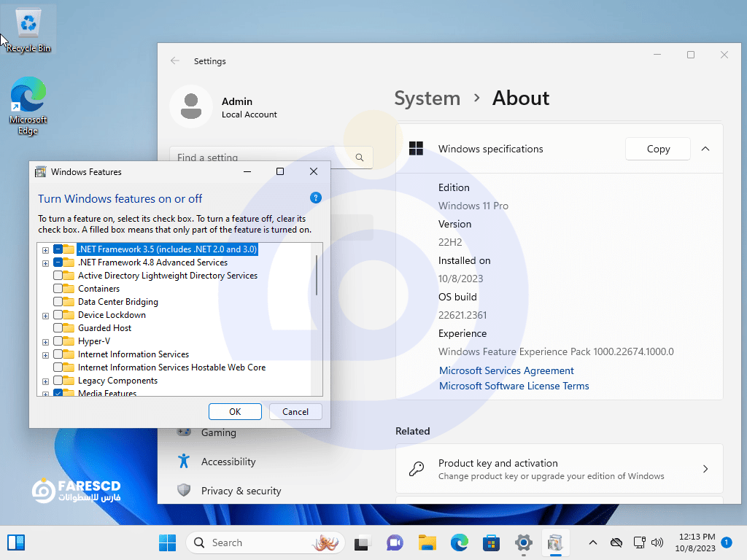This screenshot has height=560, width=747.
Task: Click the Privacy & security shield icon
Action: [x=184, y=491]
